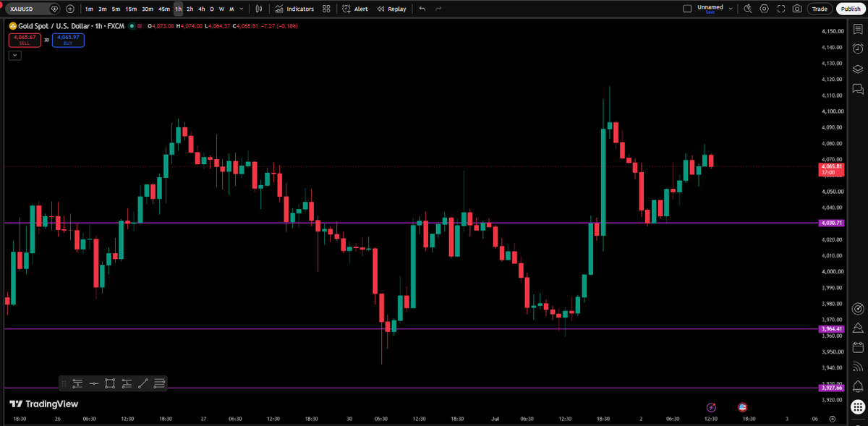The height and width of the screenshot is (426, 868).
Task: Expand more timeframes dropdown chevron
Action: click(x=241, y=9)
